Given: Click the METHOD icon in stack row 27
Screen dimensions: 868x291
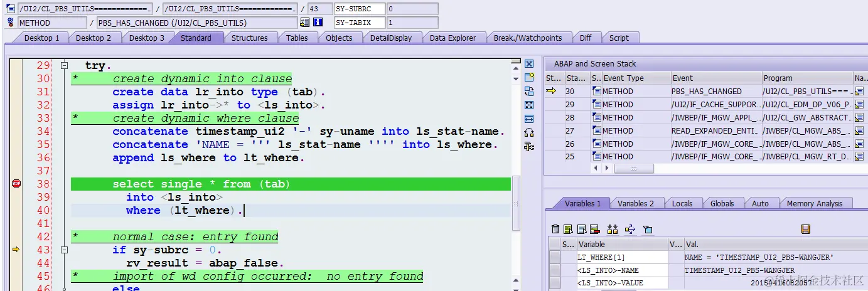Looking at the screenshot, I should pos(596,131).
